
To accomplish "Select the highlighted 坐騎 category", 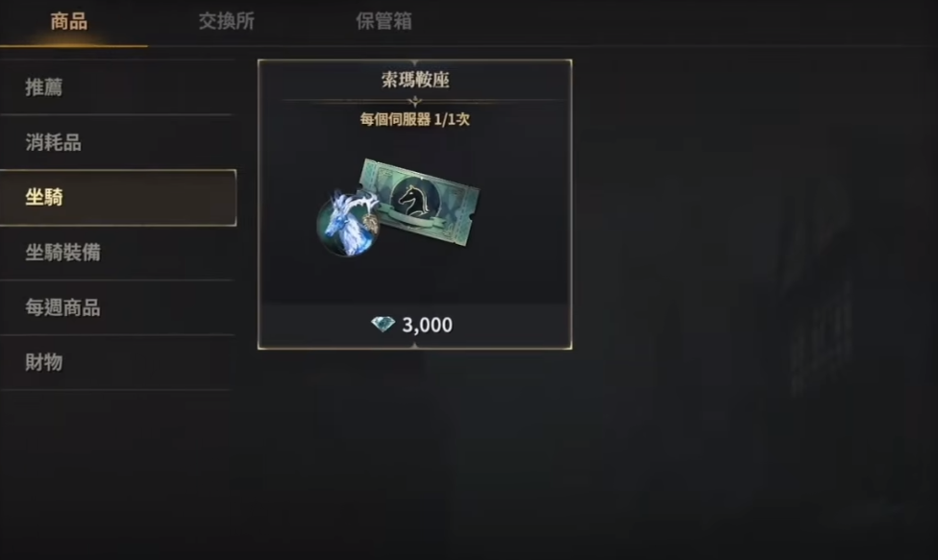I will click(x=118, y=197).
